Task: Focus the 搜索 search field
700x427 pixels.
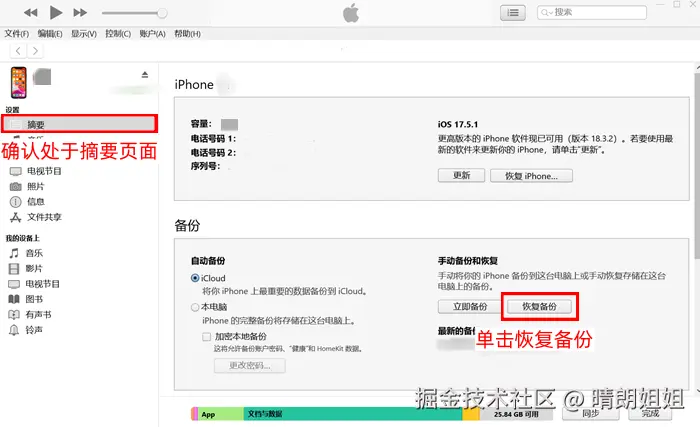Action: pos(592,13)
